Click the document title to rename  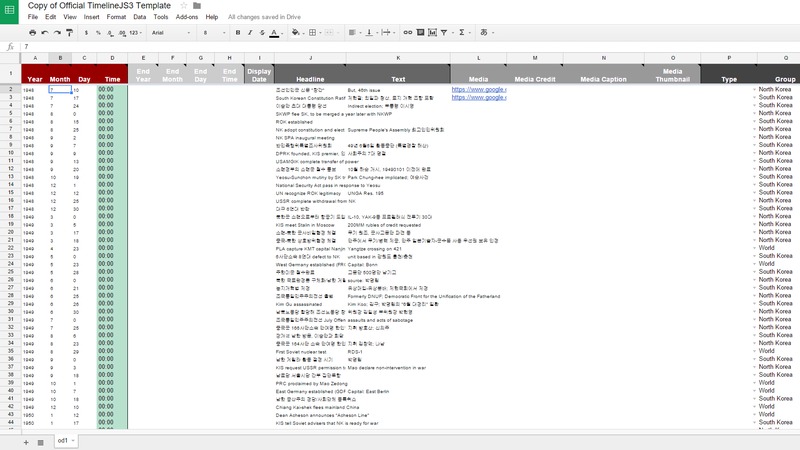pyautogui.click(x=99, y=6)
